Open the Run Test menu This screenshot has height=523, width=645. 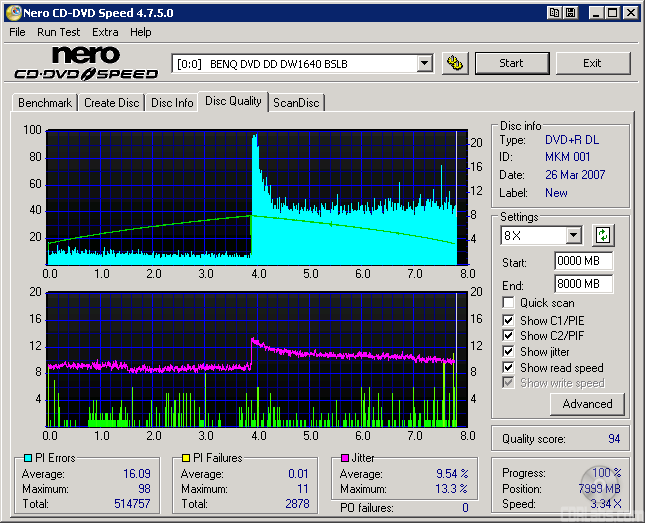(59, 32)
